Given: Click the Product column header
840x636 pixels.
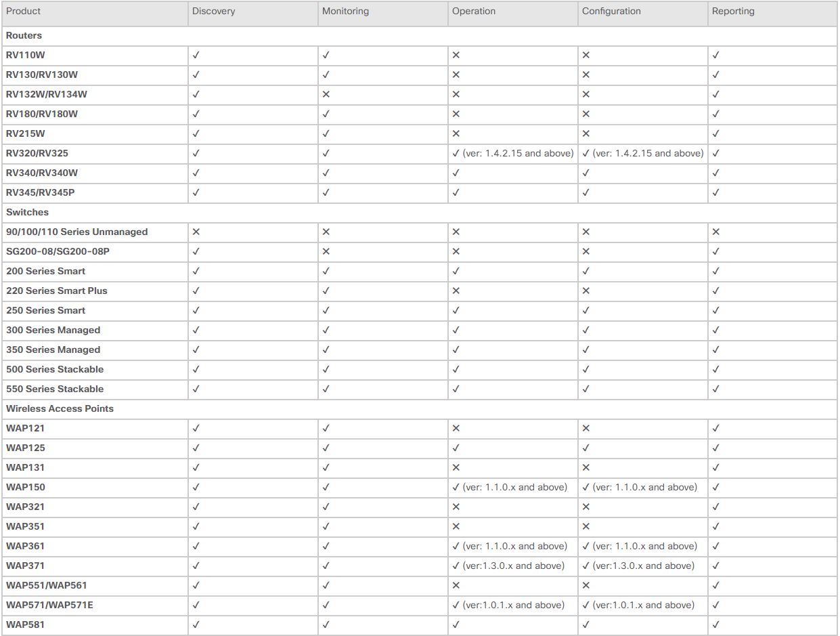Looking at the screenshot, I should click(23, 12).
